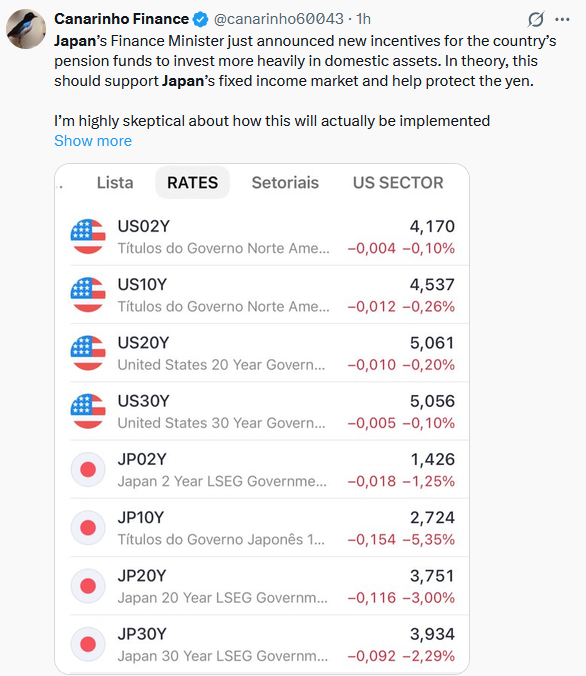Open the @canarinho60043 handle link
This screenshot has width=586, height=676.
279,19
